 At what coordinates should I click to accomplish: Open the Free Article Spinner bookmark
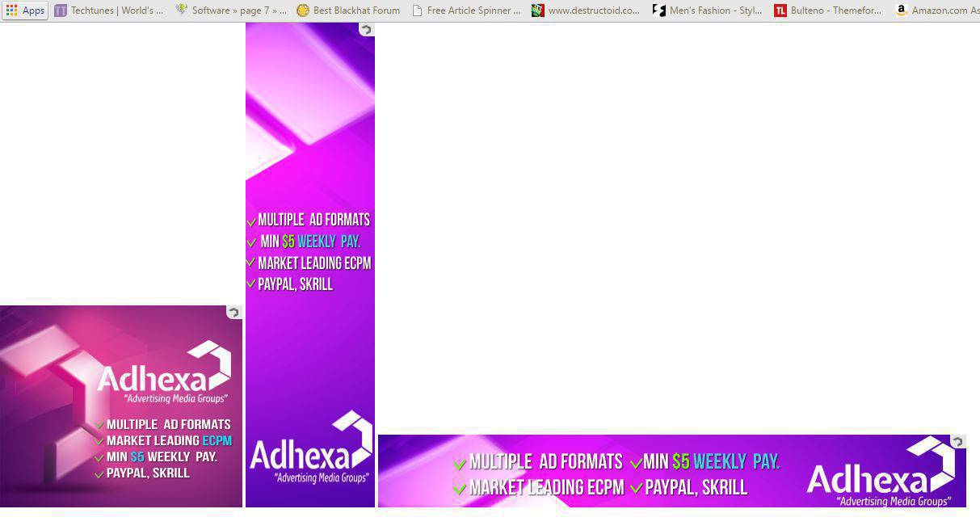click(466, 11)
